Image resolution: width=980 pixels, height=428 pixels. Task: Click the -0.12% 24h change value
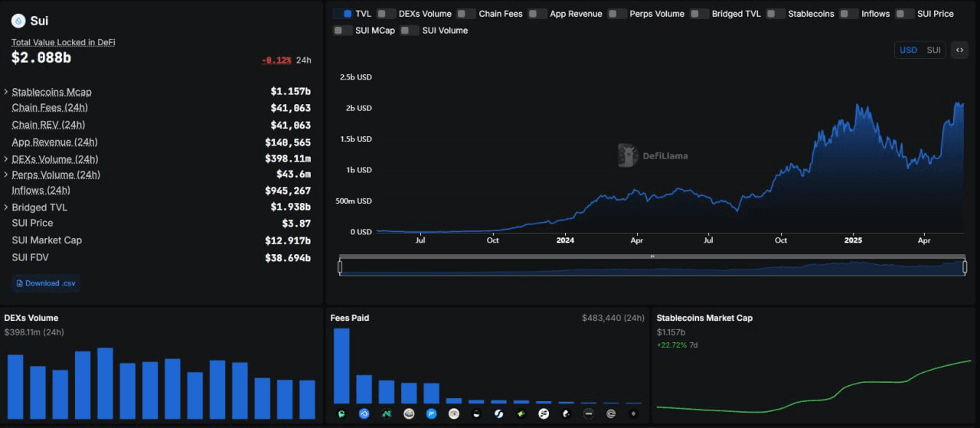(277, 60)
